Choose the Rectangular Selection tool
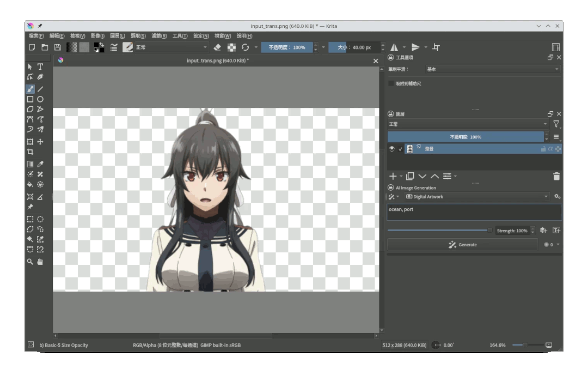 pyautogui.click(x=30, y=219)
